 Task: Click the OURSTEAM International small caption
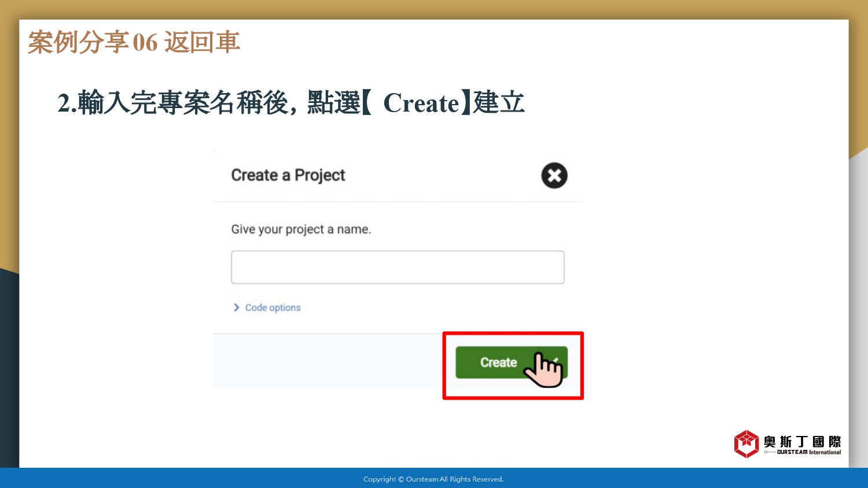click(808, 452)
